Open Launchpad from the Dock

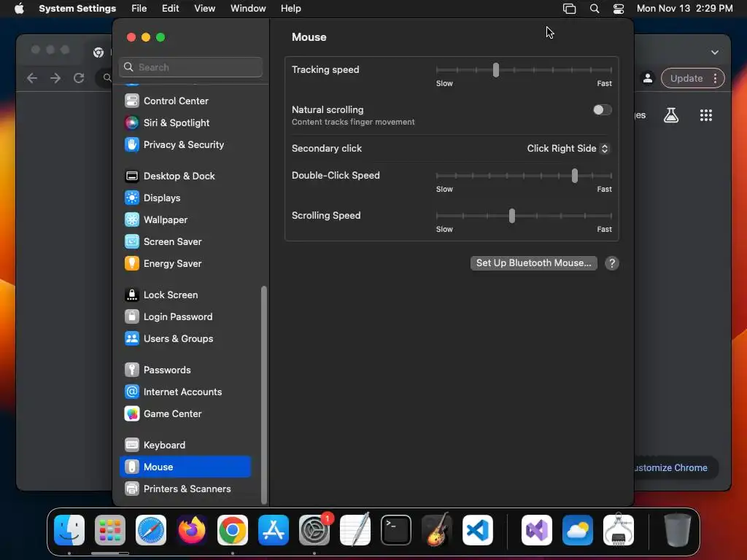click(x=110, y=530)
